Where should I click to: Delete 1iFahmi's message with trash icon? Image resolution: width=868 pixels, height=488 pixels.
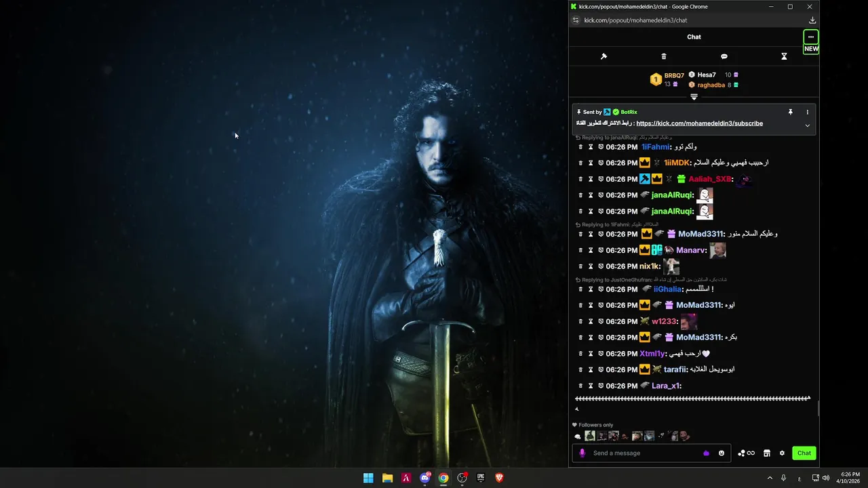click(x=580, y=147)
